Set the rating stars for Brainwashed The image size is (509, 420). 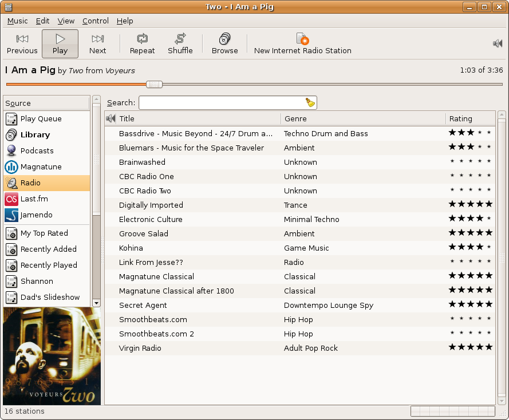click(x=471, y=161)
